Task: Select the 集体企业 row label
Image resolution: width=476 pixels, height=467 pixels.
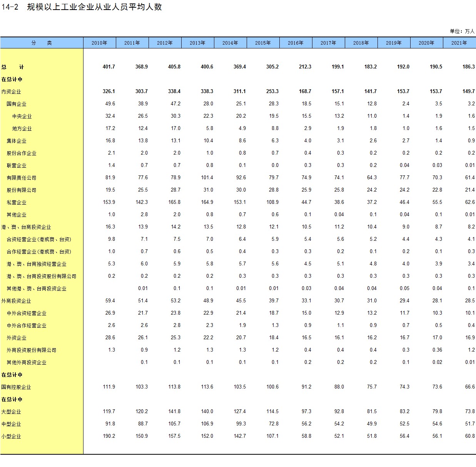Action: pyautogui.click(x=17, y=141)
